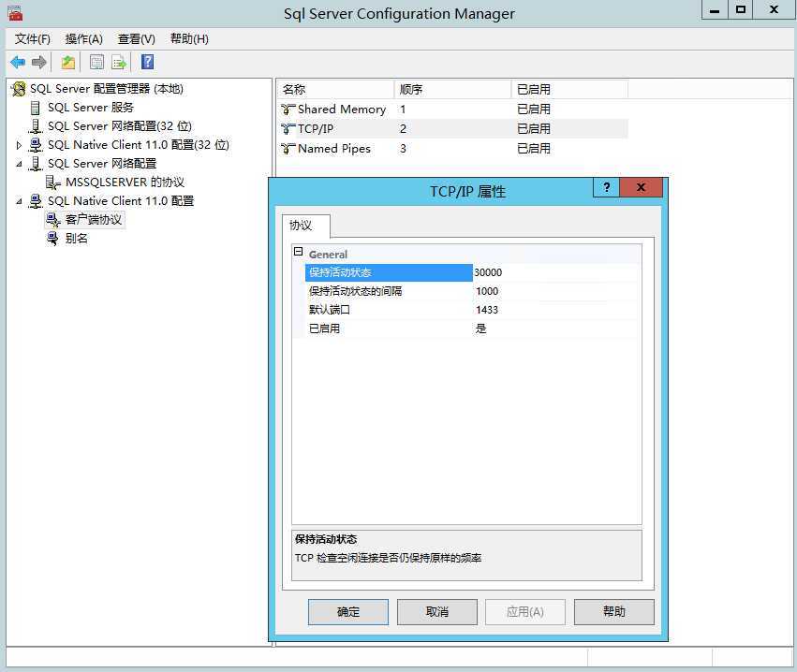This screenshot has width=797, height=672.
Task: Click the 客户端协议 node icon
Action: coord(52,219)
